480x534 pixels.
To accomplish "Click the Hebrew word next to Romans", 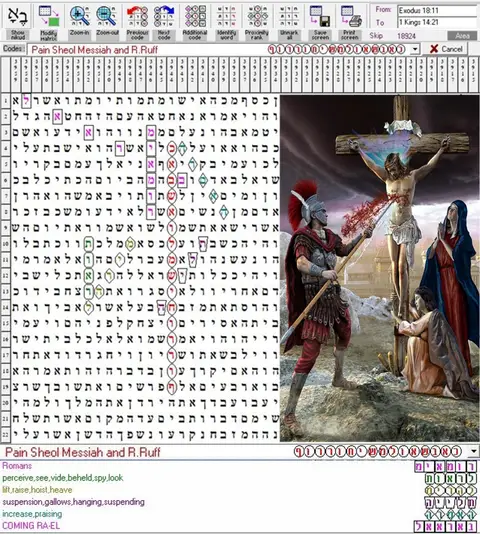I will click(x=445, y=466).
